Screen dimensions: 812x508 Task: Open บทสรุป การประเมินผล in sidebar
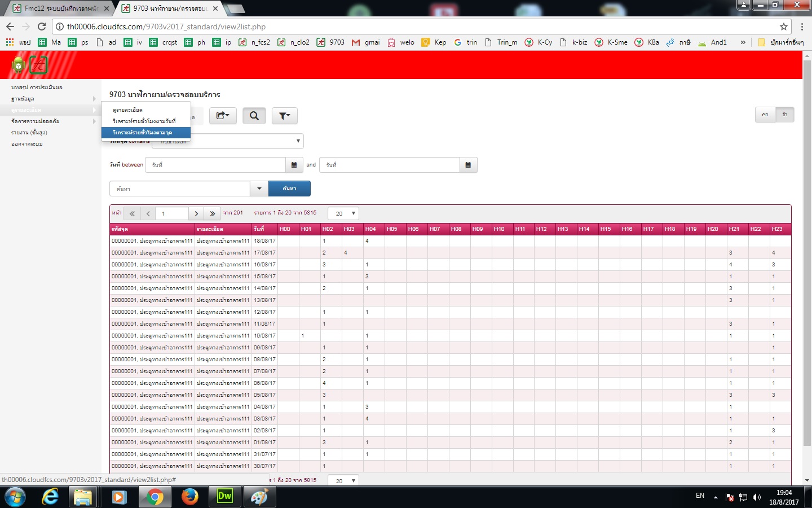coord(37,87)
